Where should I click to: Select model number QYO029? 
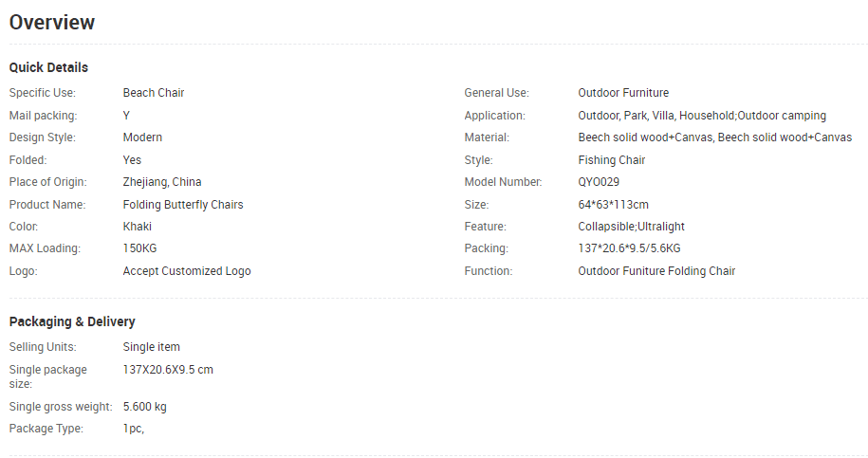point(599,182)
